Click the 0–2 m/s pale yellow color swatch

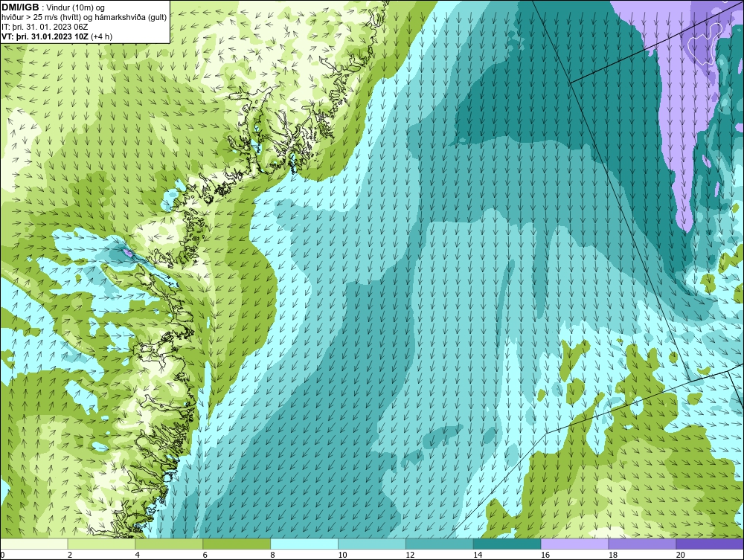click(x=34, y=544)
